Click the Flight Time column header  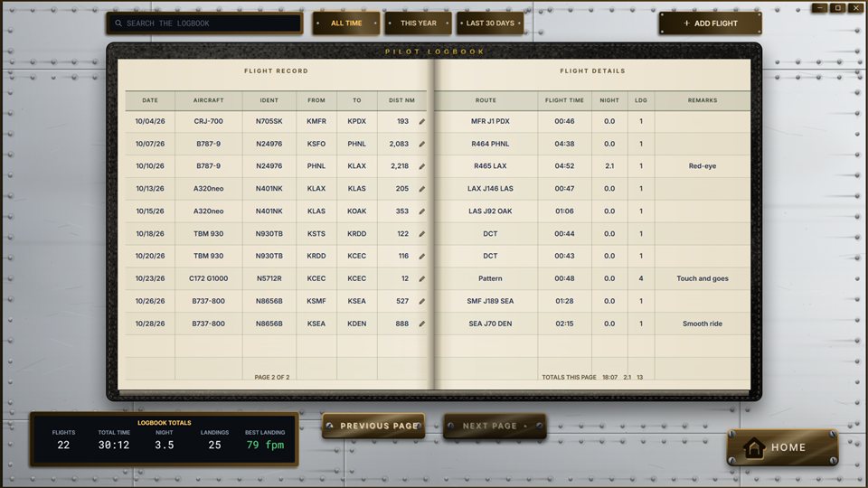click(564, 100)
